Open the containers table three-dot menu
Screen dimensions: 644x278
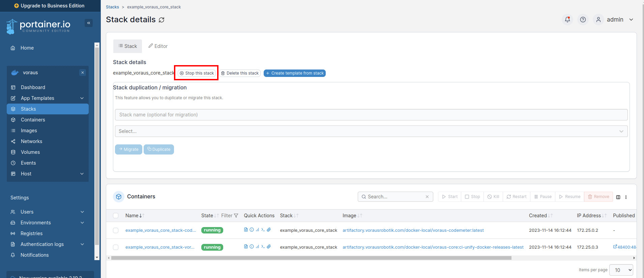626,197
